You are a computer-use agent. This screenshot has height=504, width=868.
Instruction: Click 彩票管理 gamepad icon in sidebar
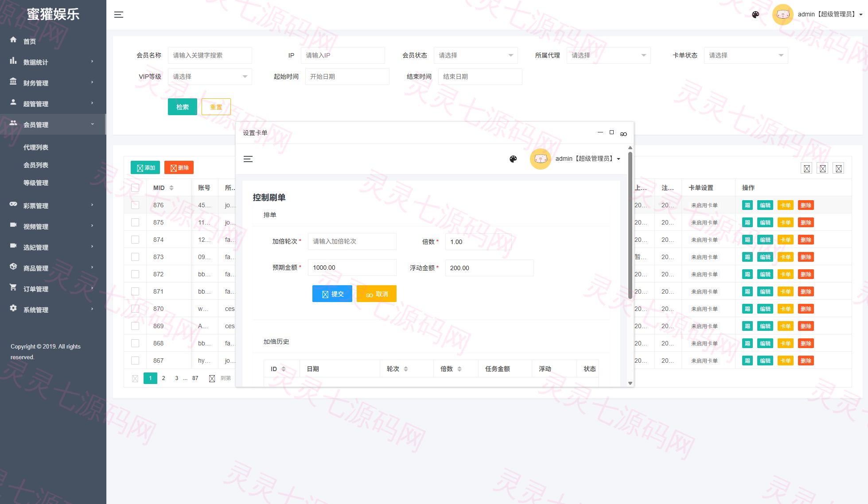pyautogui.click(x=13, y=204)
